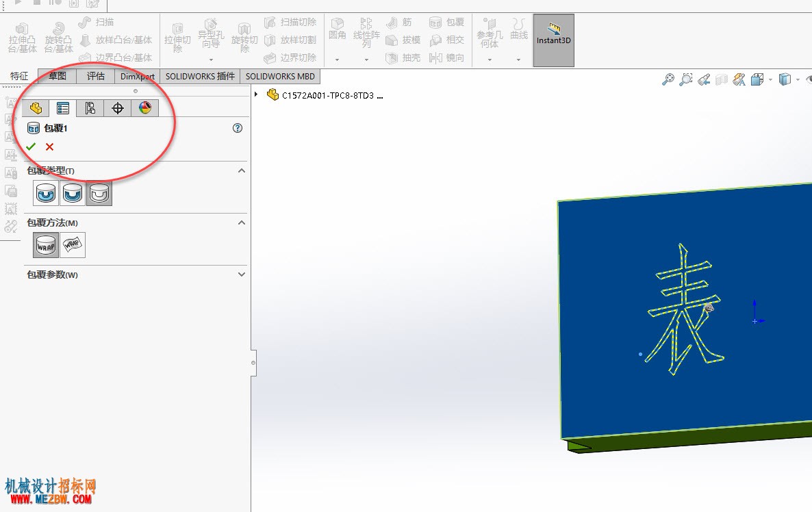This screenshot has height=512, width=812.
Task: Click the 边界切除 boundary cut tool
Action: click(290, 57)
